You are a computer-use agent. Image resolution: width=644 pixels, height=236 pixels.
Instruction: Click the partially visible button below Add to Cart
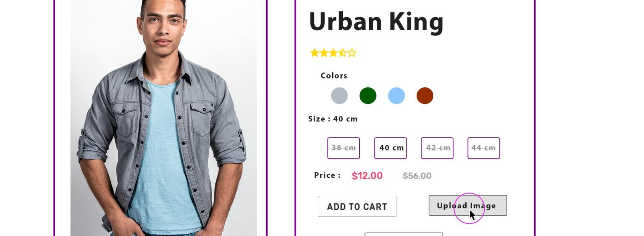(x=404, y=234)
